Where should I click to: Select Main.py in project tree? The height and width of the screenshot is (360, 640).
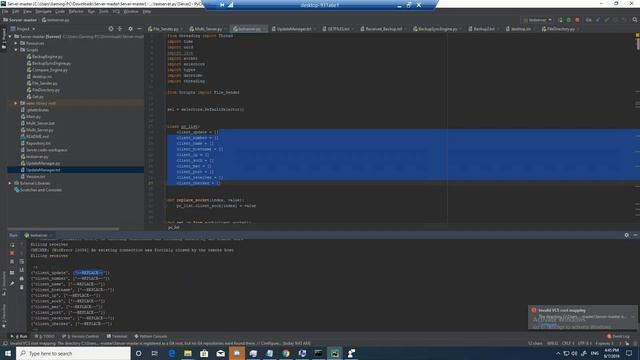31,117
